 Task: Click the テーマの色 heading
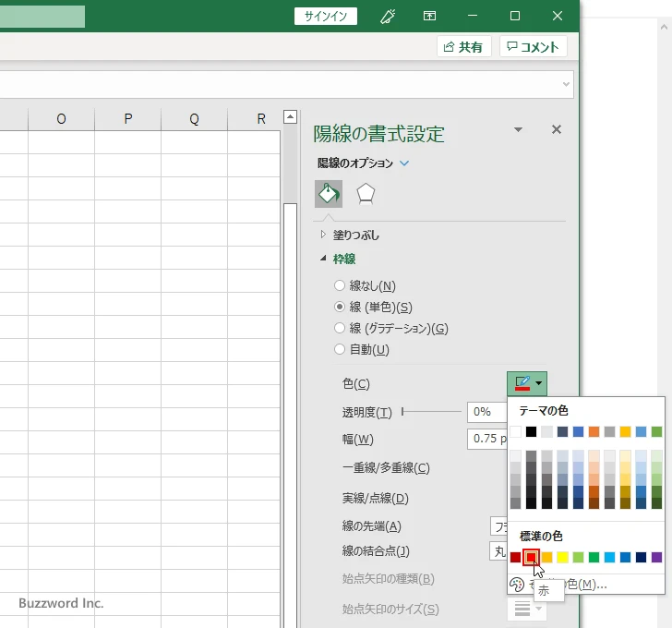coord(544,411)
